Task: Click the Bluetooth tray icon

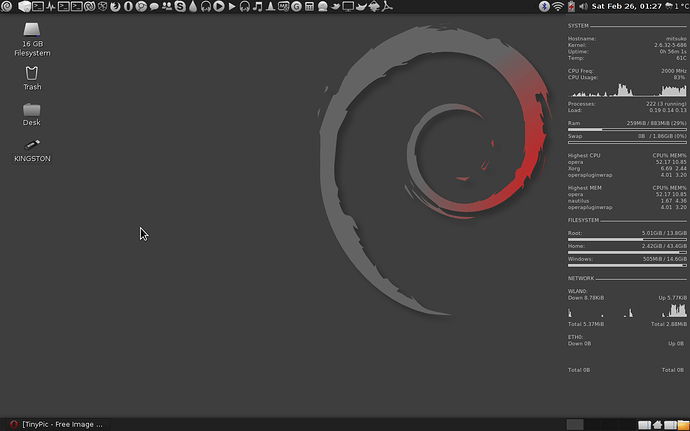Action: pos(544,6)
